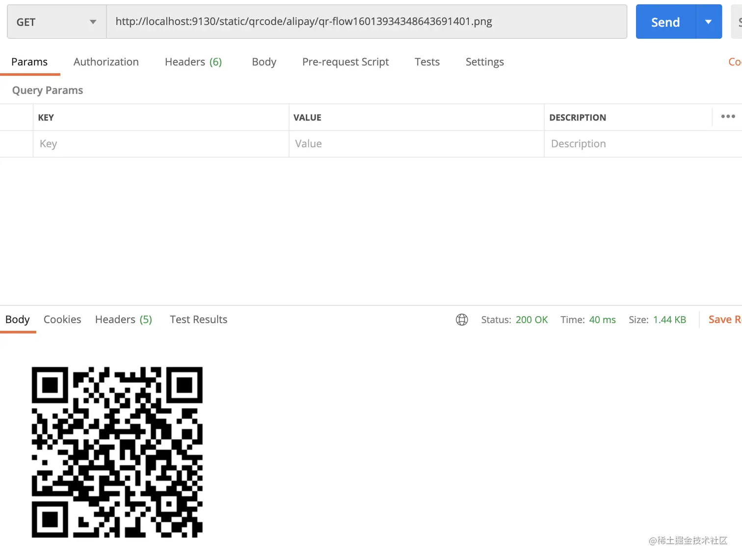
Task: Send the request
Action: tap(665, 22)
